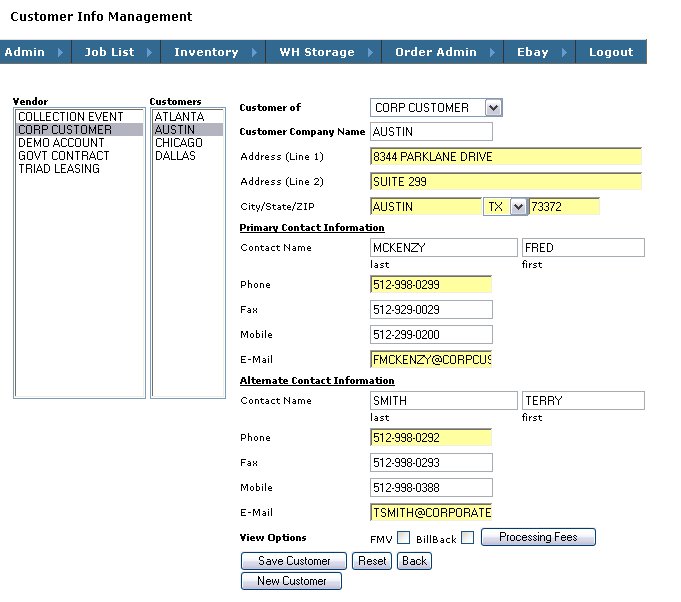Select CORP CUSTOMER in the Vendor list
The height and width of the screenshot is (602, 681).
[x=79, y=129]
